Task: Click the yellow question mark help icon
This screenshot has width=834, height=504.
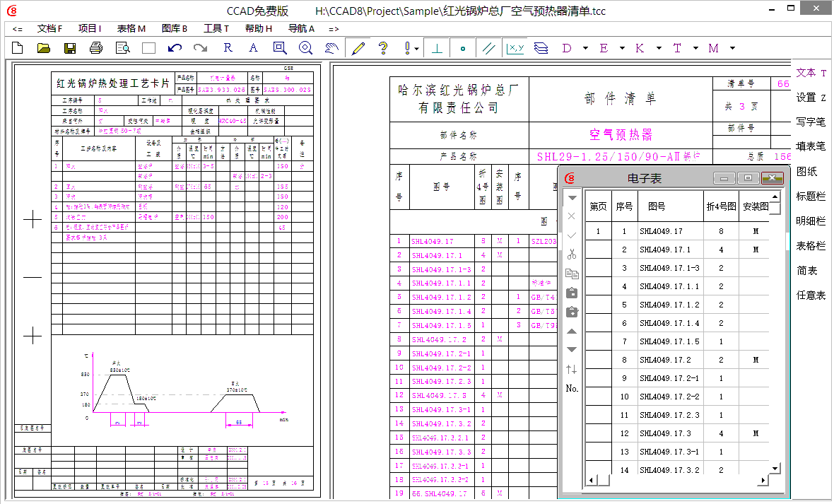Action: point(383,48)
